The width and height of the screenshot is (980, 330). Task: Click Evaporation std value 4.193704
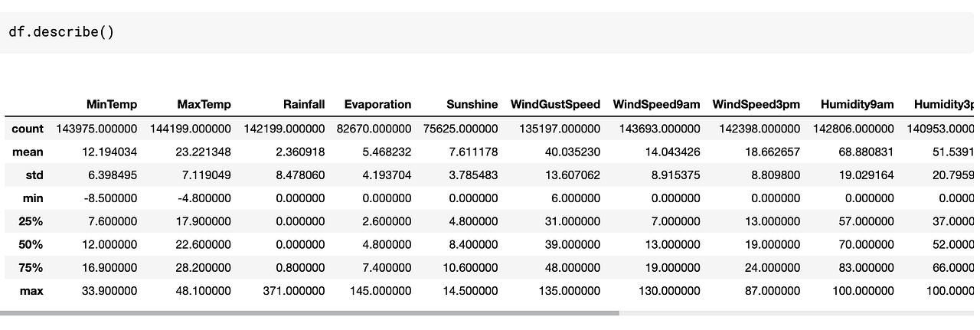click(388, 175)
